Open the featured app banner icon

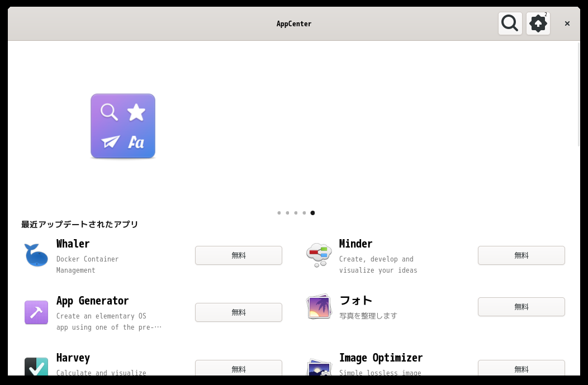122,126
